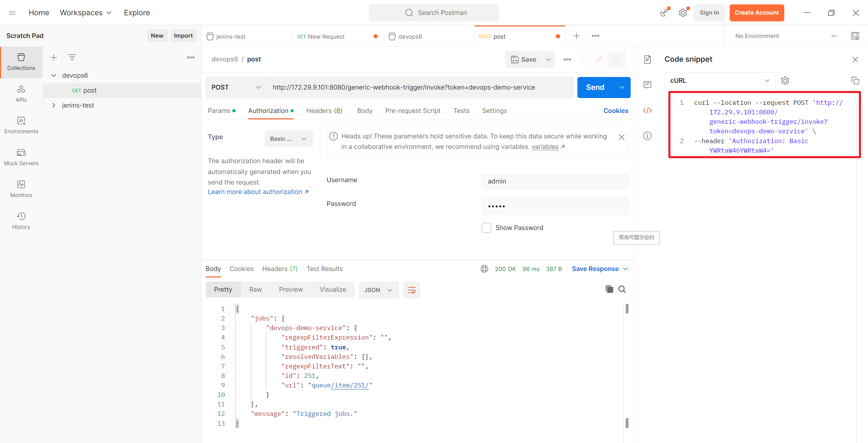
Task: Switch to the jenins-test tab
Action: (x=246, y=36)
